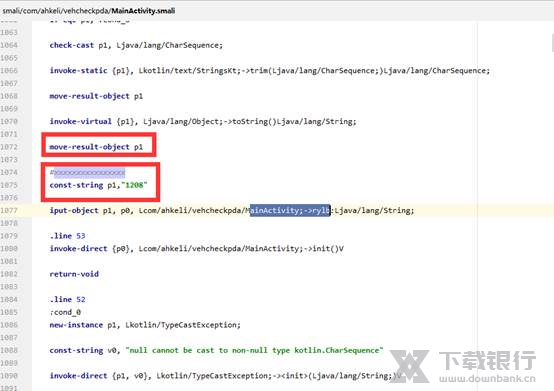Click the MainActivity.smali breadcrumb filename
Image resolution: width=554 pixels, height=391 pixels.
pyautogui.click(x=143, y=11)
